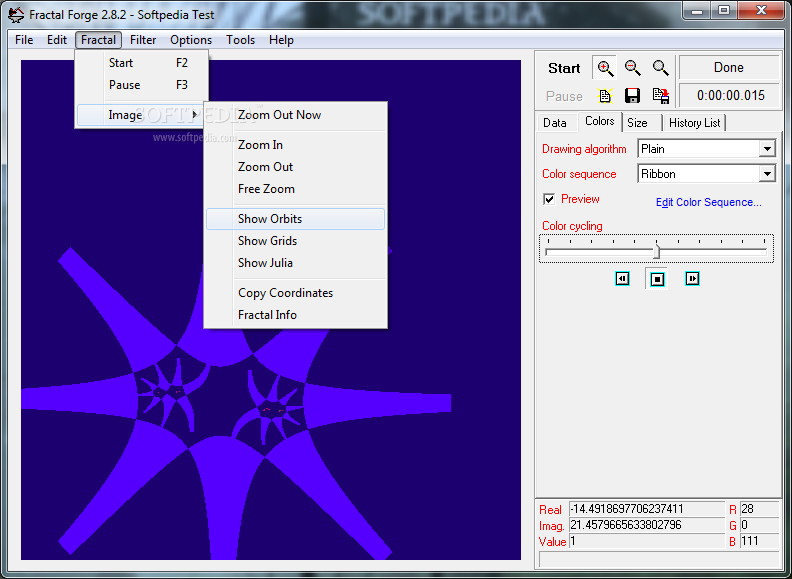This screenshot has width=792, height=579.
Task: Click the new fractal document icon
Action: point(605,95)
